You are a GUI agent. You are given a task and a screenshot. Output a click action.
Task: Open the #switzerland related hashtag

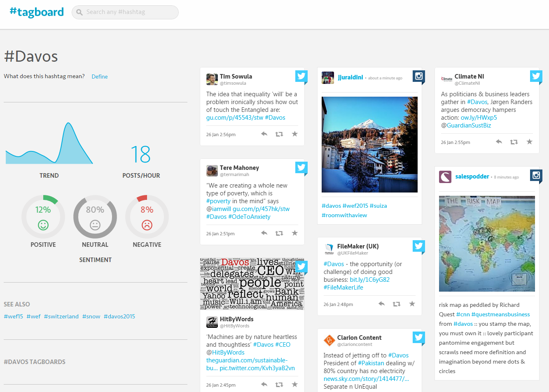[61, 316]
